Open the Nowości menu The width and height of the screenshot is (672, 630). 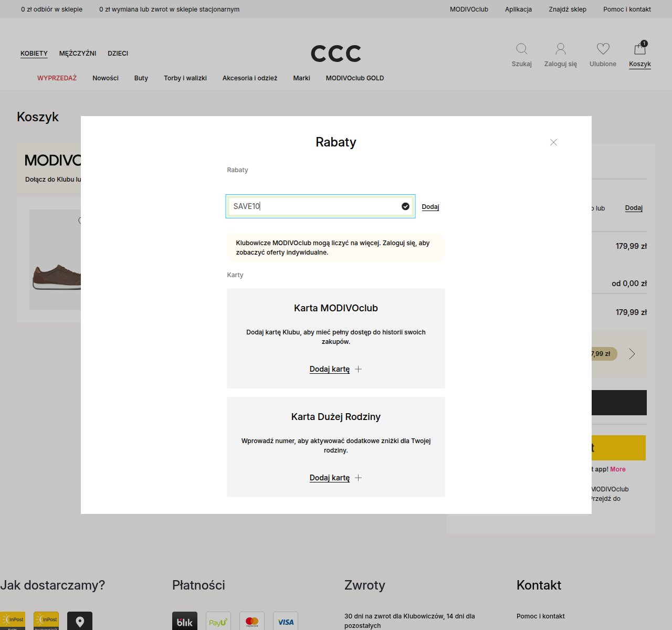pos(106,78)
